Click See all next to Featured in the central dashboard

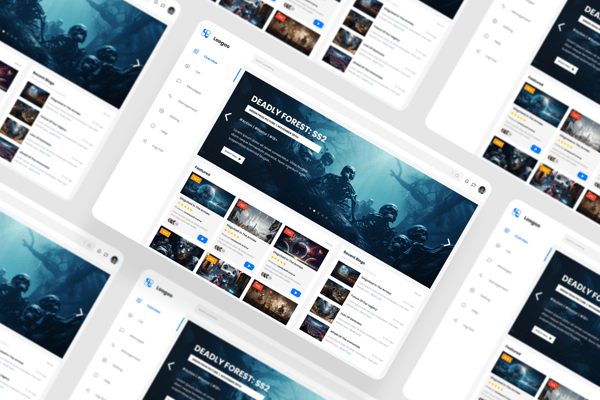[329, 243]
